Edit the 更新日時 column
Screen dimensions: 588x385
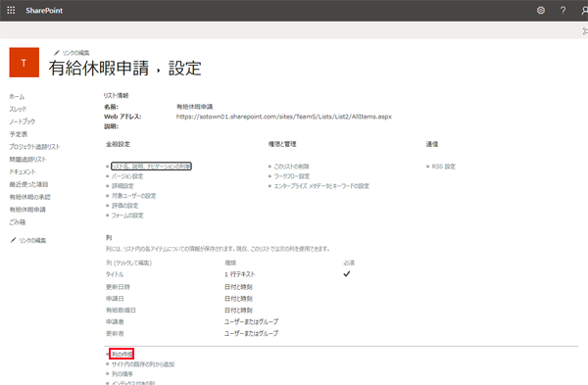(118, 287)
